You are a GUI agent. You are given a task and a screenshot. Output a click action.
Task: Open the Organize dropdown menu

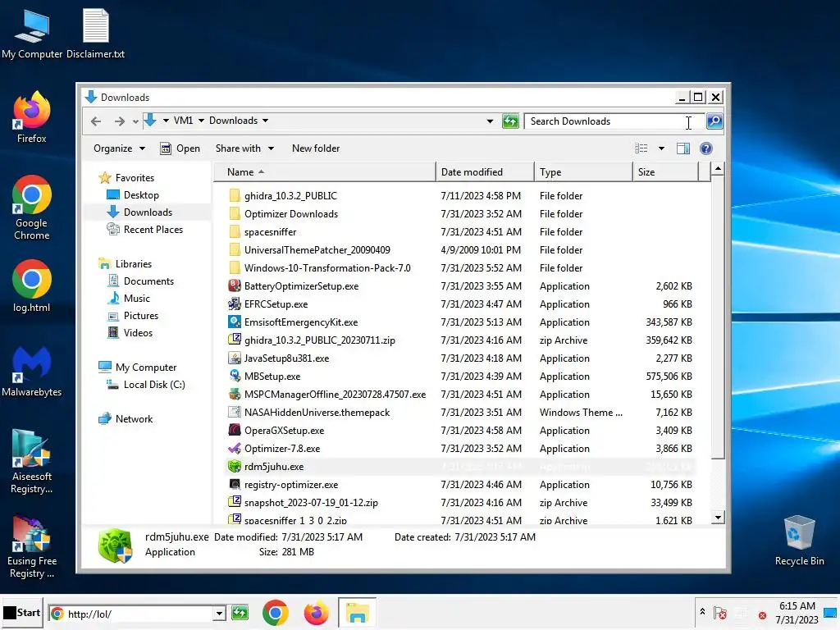click(x=120, y=148)
